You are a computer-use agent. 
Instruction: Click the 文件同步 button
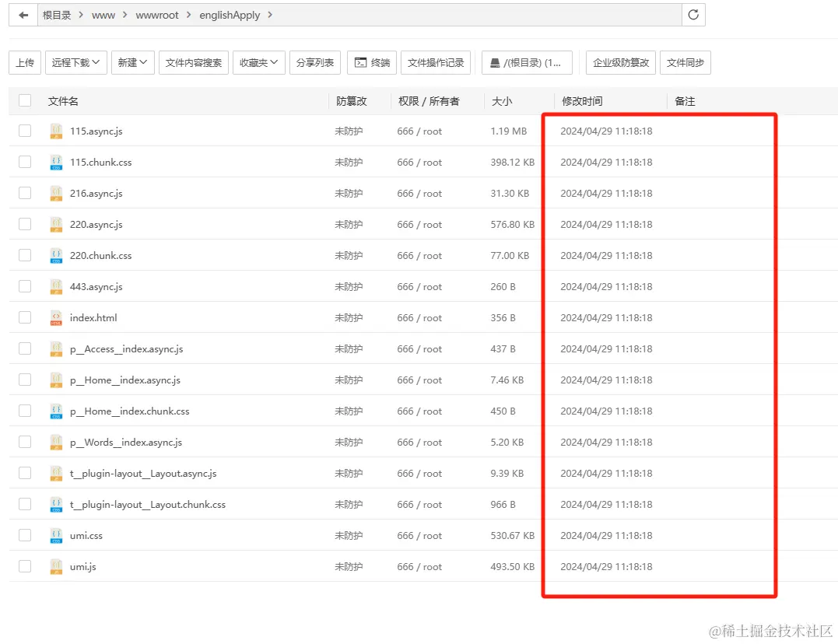[x=685, y=62]
